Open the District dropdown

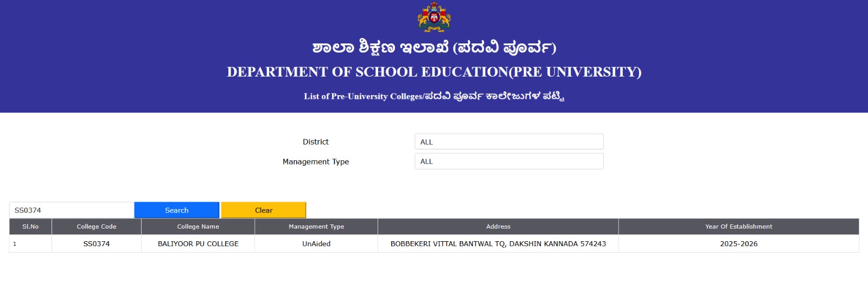pyautogui.click(x=509, y=142)
